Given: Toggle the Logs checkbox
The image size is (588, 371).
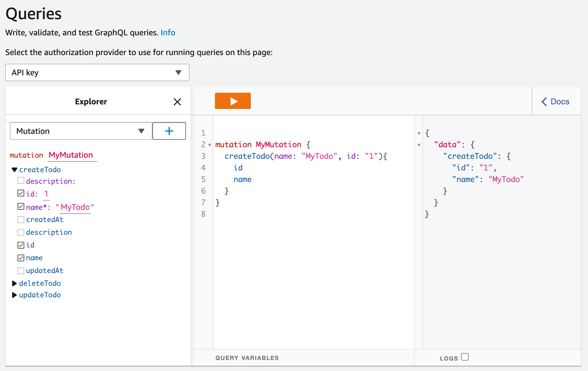Looking at the screenshot, I should tap(465, 357).
